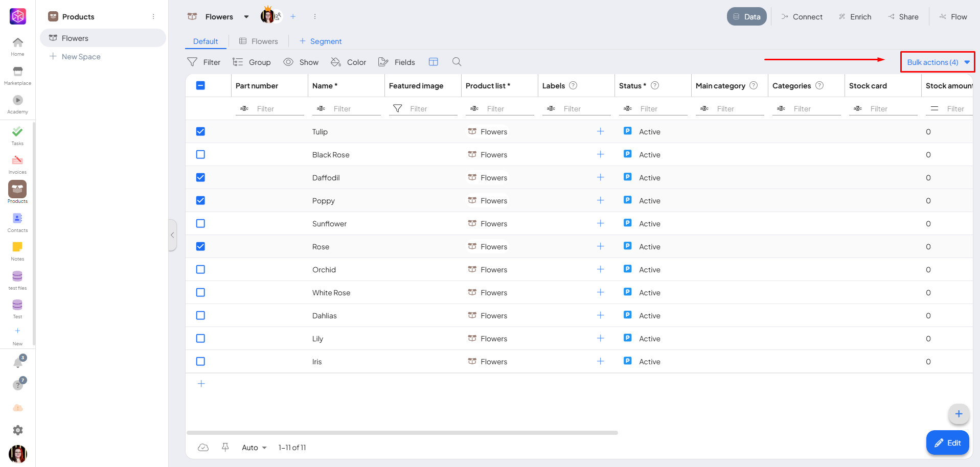Add a new Segment

321,41
